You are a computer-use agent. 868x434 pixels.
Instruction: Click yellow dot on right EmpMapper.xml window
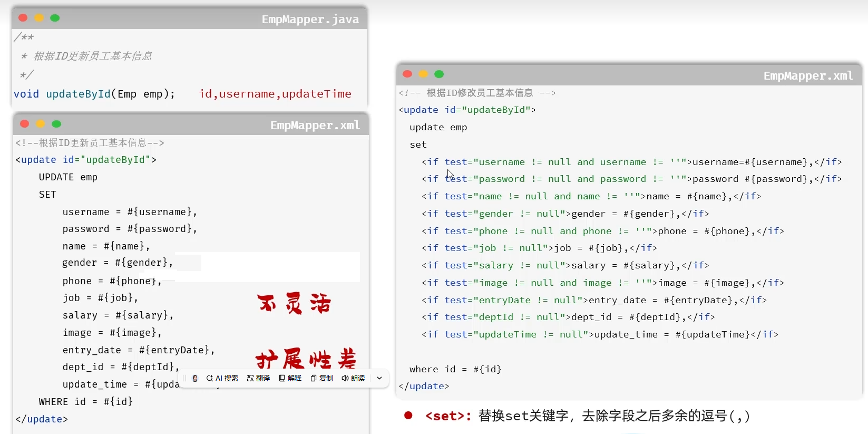(423, 74)
